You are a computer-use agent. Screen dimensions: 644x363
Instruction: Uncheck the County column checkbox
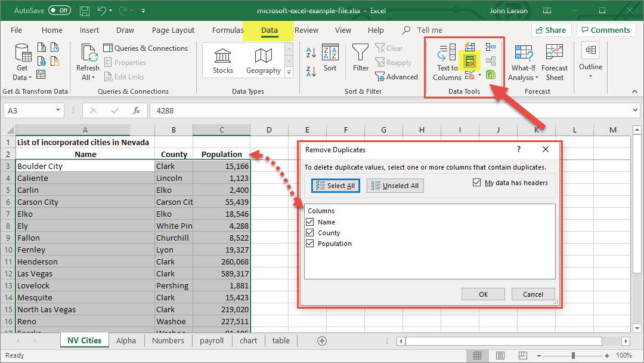pyautogui.click(x=309, y=233)
